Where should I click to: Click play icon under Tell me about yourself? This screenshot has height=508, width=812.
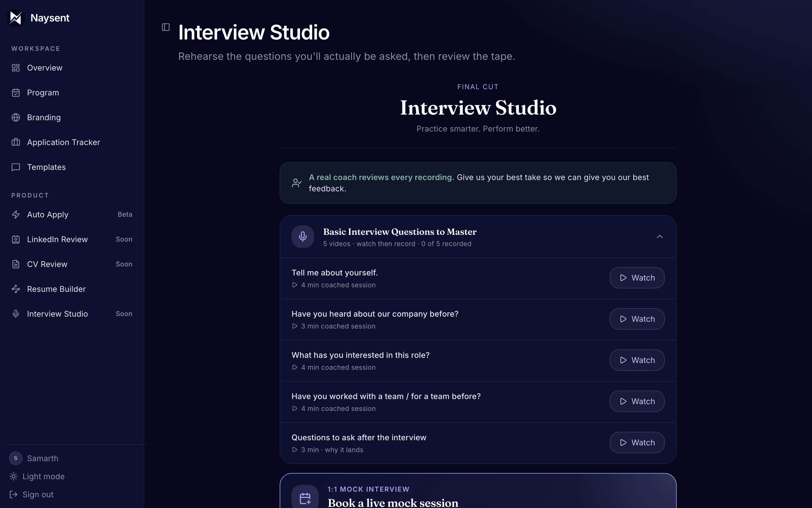(x=295, y=285)
